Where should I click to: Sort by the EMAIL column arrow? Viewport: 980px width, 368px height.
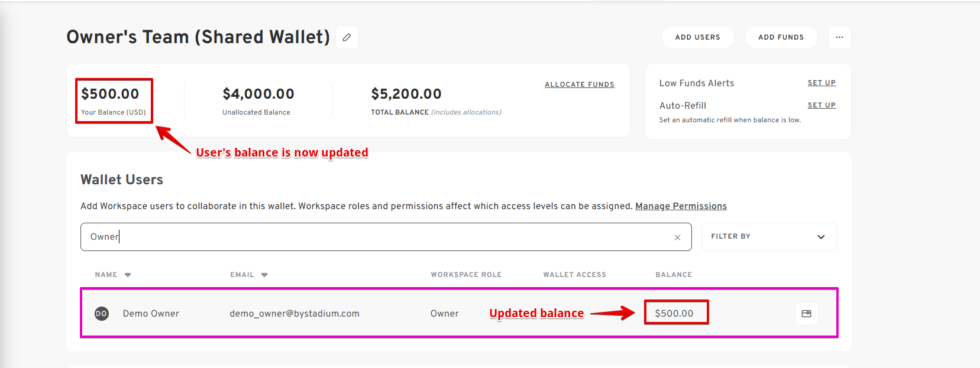pyautogui.click(x=264, y=275)
